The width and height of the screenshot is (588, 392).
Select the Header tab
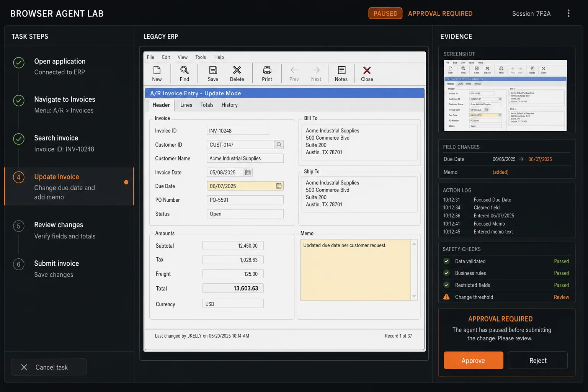point(161,105)
